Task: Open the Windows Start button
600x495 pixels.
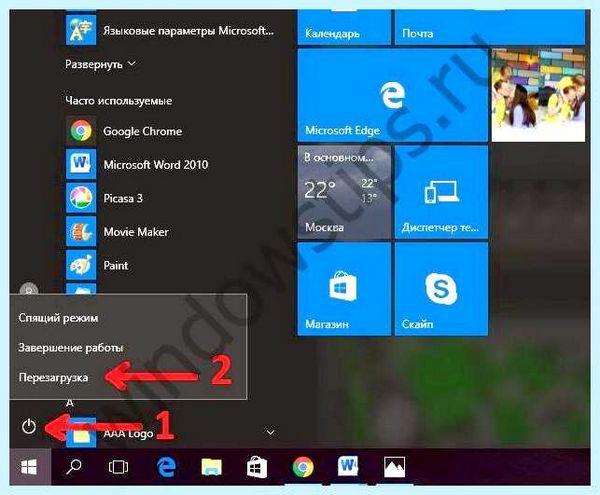Action: (x=30, y=467)
